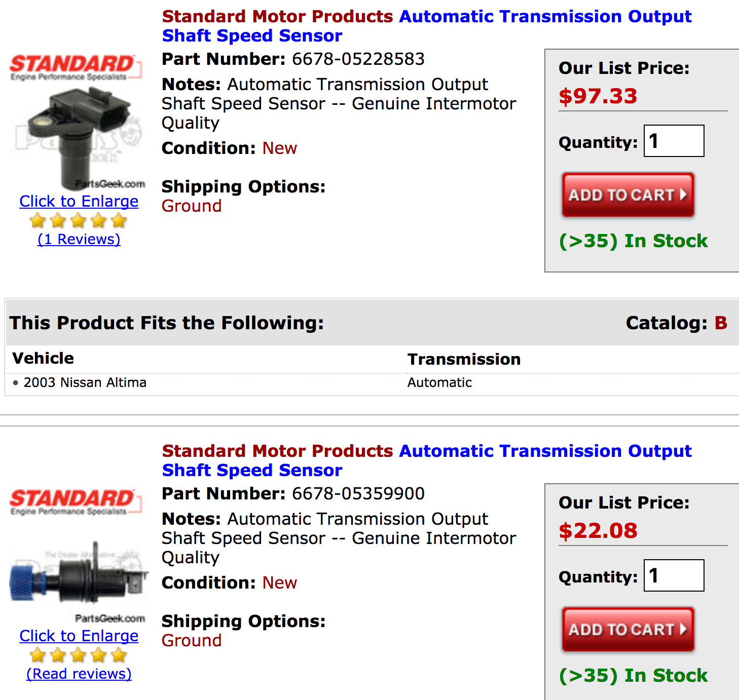Add the $97.33 sensor to cart

pyautogui.click(x=627, y=195)
